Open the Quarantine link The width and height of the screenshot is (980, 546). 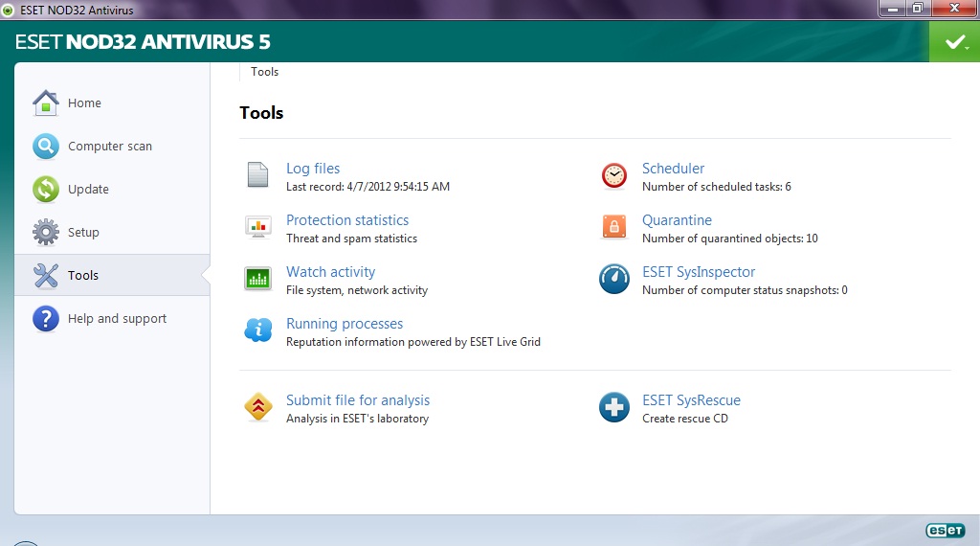tap(677, 220)
